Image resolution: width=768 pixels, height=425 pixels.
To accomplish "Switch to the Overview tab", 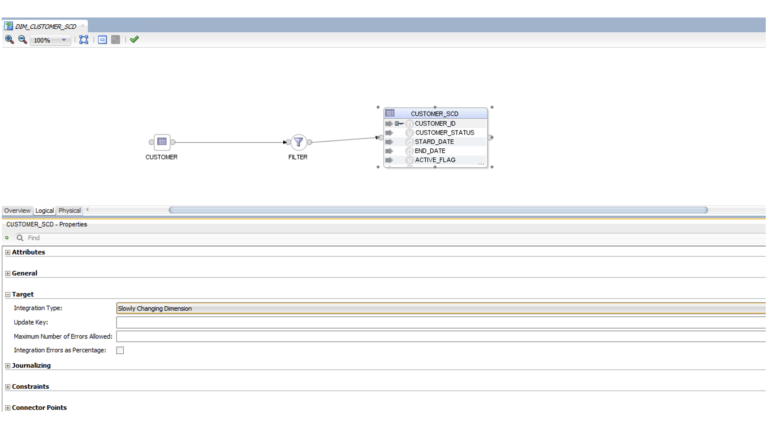I will pos(17,210).
